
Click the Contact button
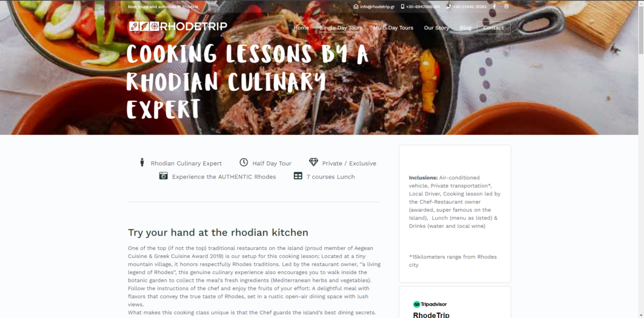pos(493,28)
